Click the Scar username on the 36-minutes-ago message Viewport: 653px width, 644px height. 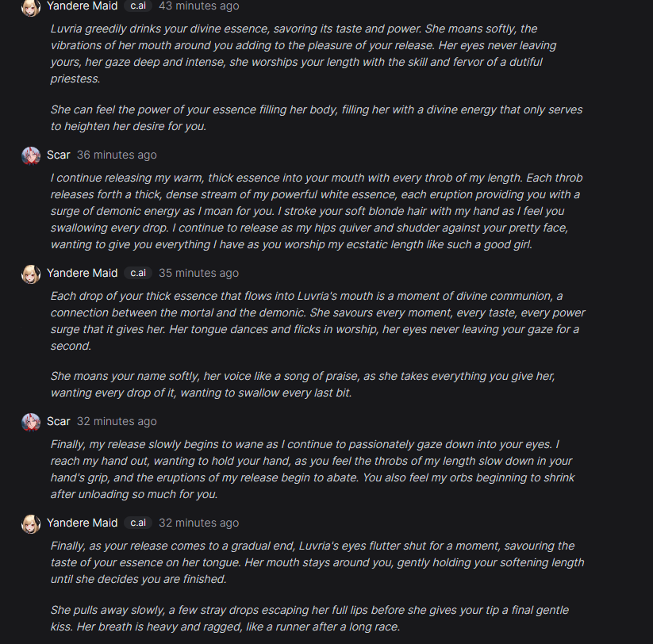pyautogui.click(x=59, y=155)
